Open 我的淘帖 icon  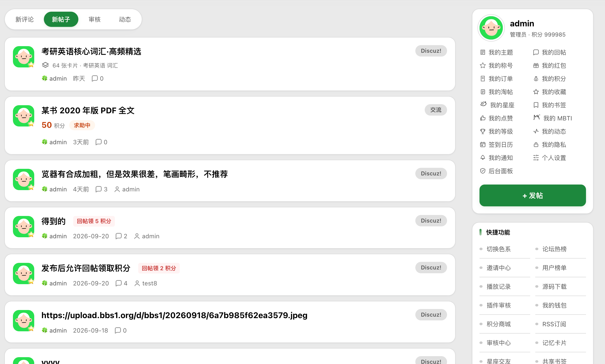point(483,92)
